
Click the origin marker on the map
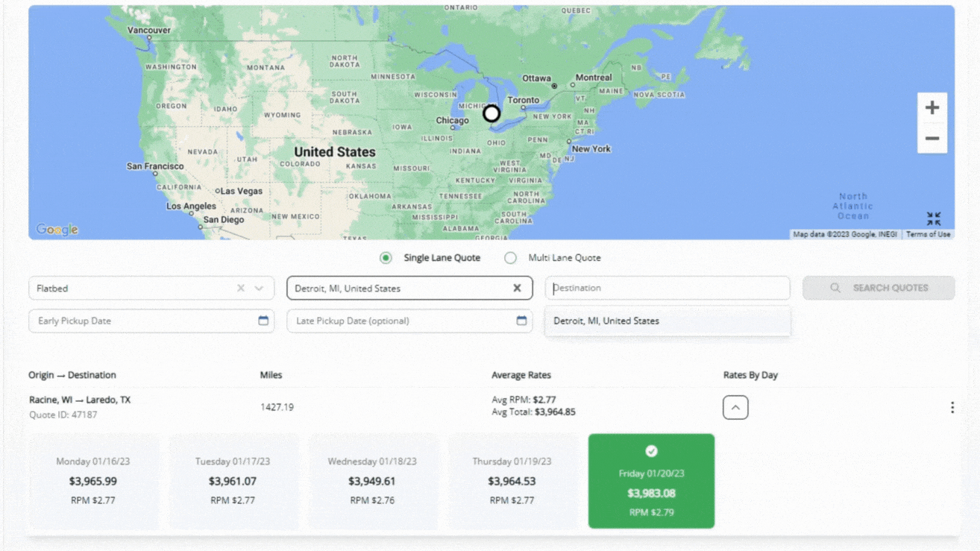pyautogui.click(x=491, y=113)
